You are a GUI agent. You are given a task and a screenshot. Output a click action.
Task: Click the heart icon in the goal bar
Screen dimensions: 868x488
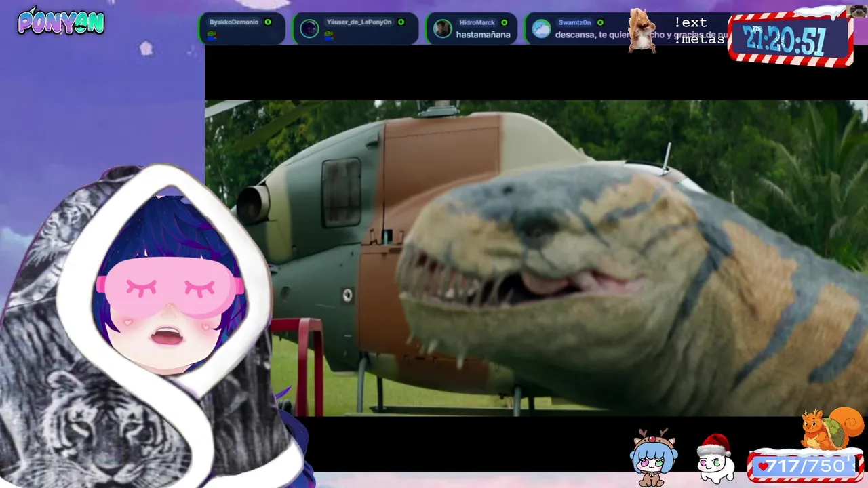pyautogui.click(x=763, y=466)
